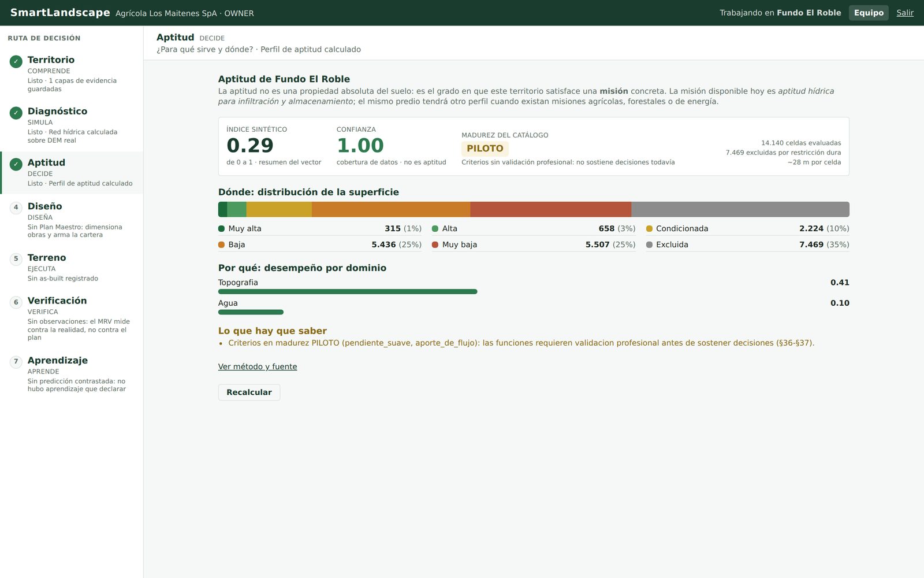Click the Condicionada yellow bar segment
This screenshot has height=578, width=924.
click(x=279, y=209)
